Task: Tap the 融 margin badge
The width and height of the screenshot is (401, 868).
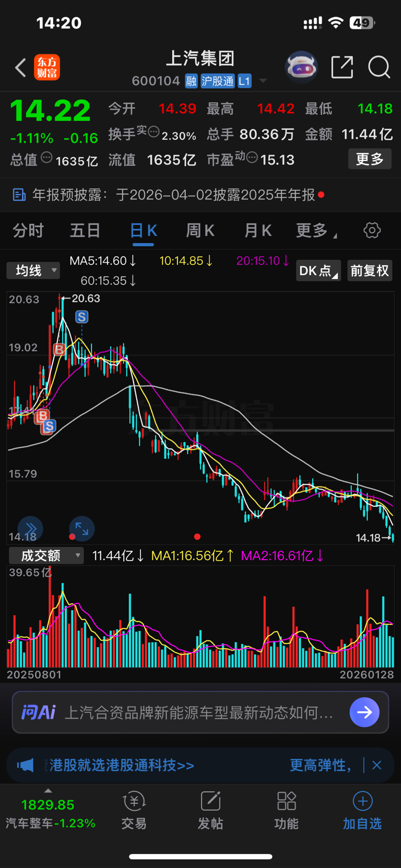Action: pos(191,81)
